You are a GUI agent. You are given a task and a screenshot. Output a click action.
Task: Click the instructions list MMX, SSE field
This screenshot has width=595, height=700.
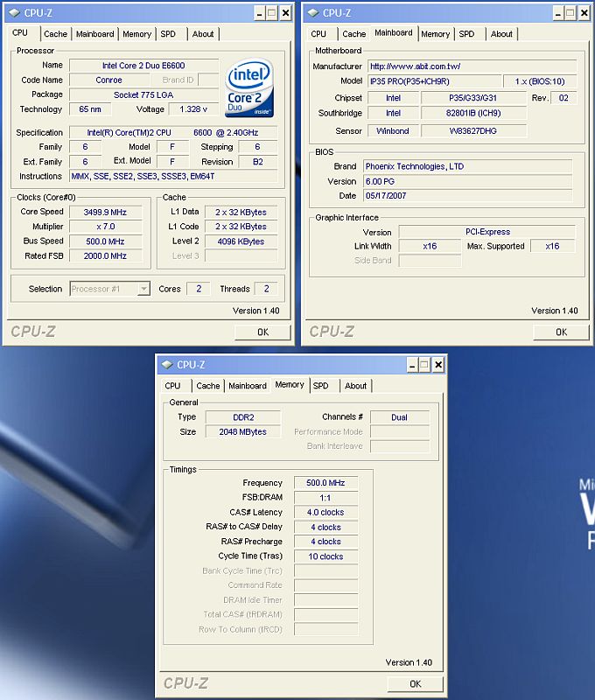click(x=173, y=177)
